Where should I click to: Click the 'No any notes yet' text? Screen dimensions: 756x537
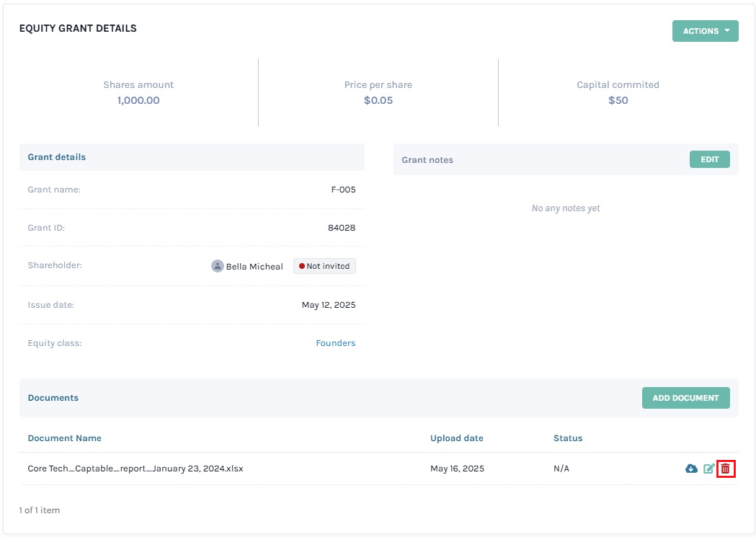click(566, 208)
